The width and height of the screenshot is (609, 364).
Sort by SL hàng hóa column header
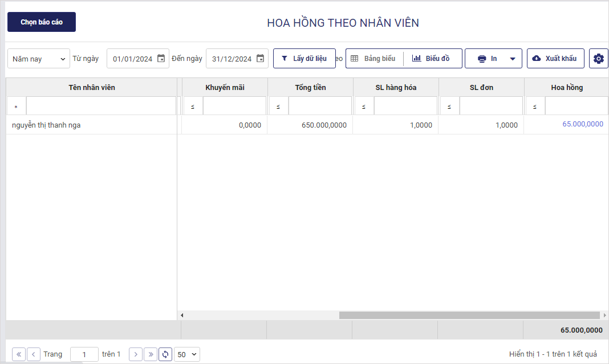396,87
